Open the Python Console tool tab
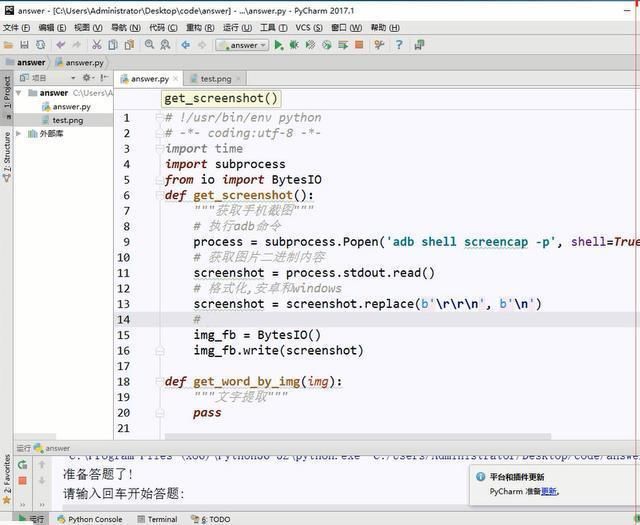The width and height of the screenshot is (640, 525). click(90, 519)
